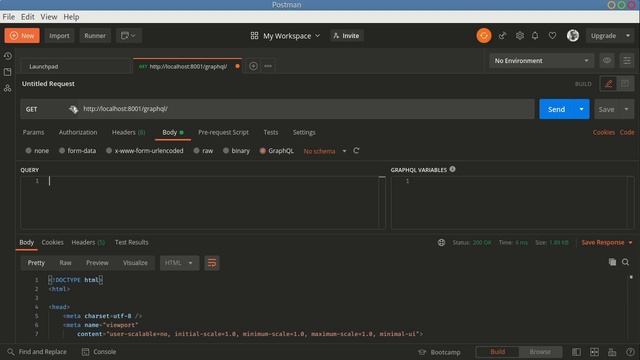
Task: Open the File menu
Action: coord(9,17)
